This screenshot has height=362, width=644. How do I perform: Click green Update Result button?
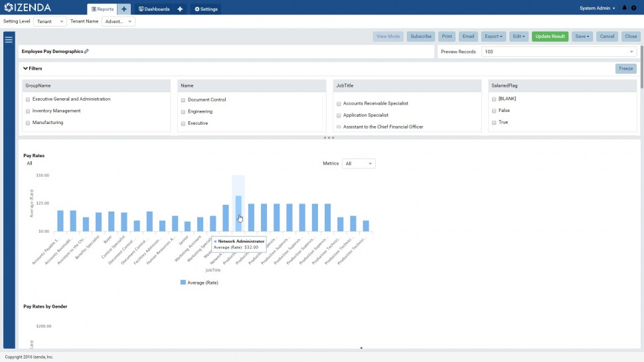pos(550,36)
